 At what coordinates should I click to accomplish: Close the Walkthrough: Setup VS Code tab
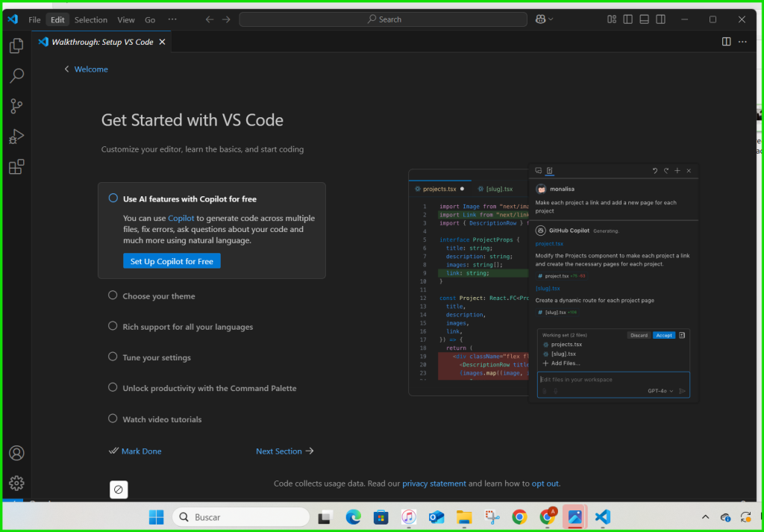pyautogui.click(x=162, y=43)
